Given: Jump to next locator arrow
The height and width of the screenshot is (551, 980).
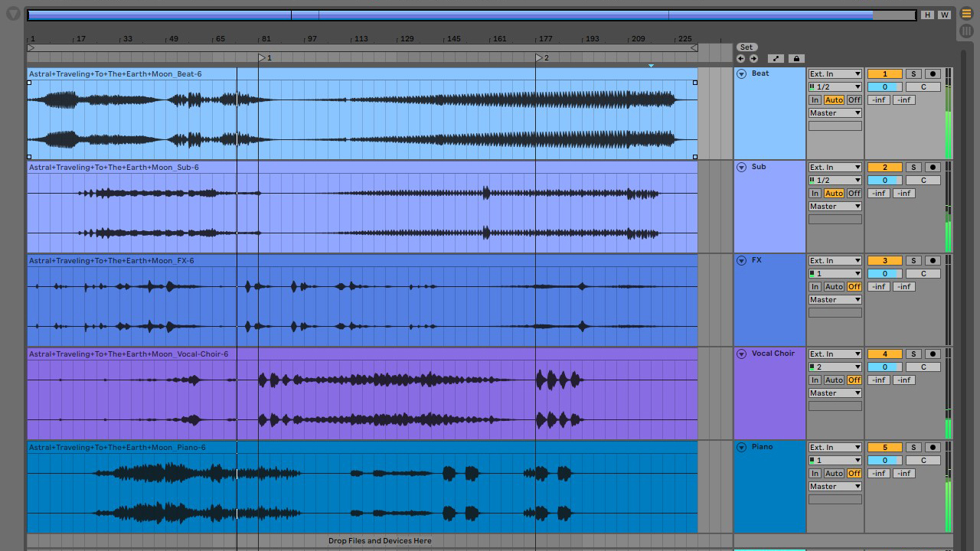Looking at the screenshot, I should pyautogui.click(x=753, y=58).
